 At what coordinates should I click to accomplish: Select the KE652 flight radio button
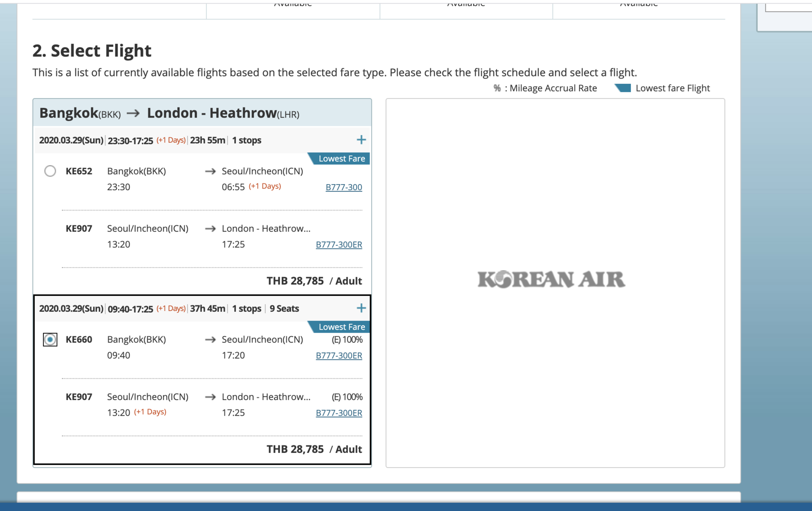point(50,171)
